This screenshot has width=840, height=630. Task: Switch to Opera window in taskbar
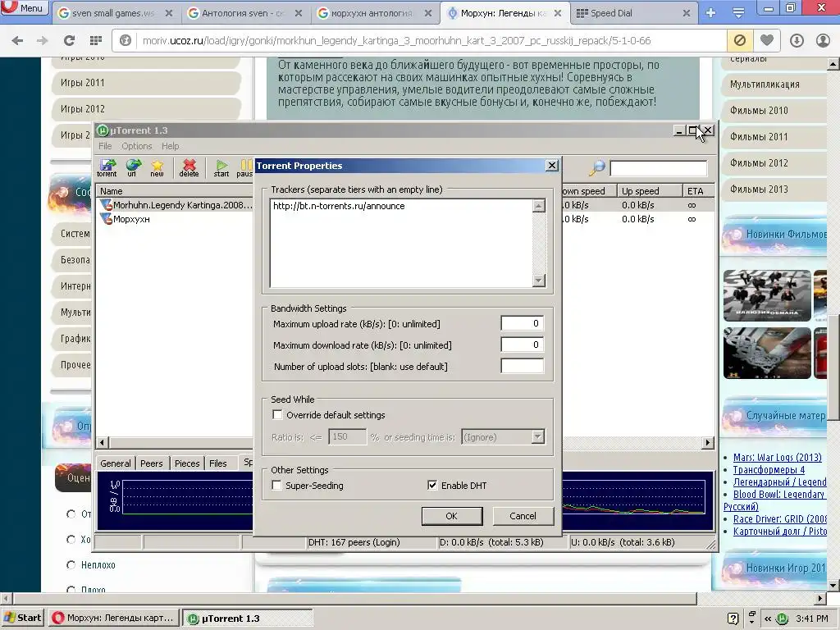pos(113,618)
